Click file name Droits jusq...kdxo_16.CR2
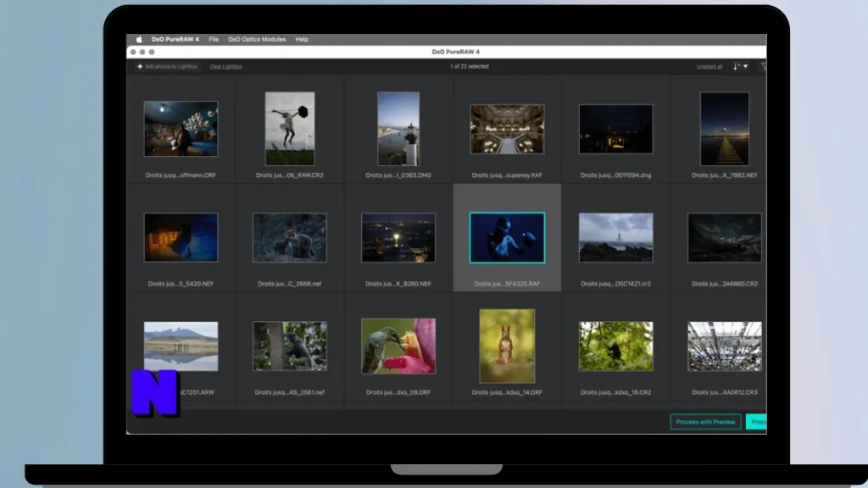Viewport: 868px width, 488px height. (x=615, y=392)
